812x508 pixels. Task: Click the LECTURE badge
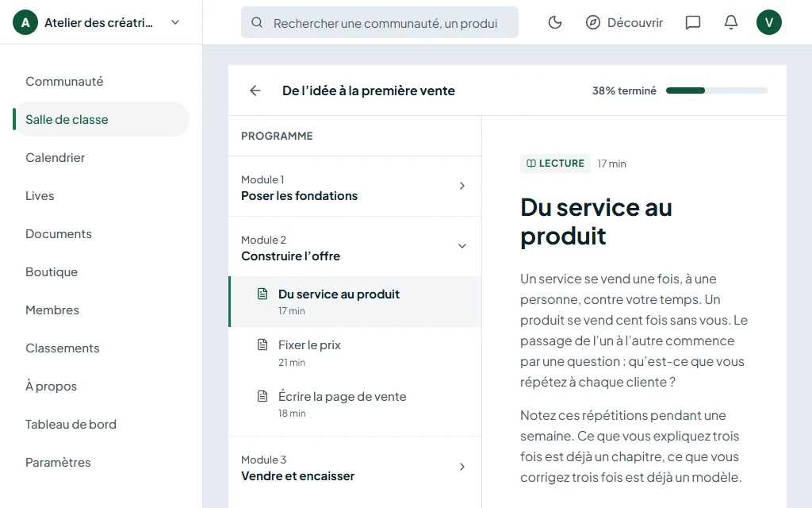click(x=555, y=164)
